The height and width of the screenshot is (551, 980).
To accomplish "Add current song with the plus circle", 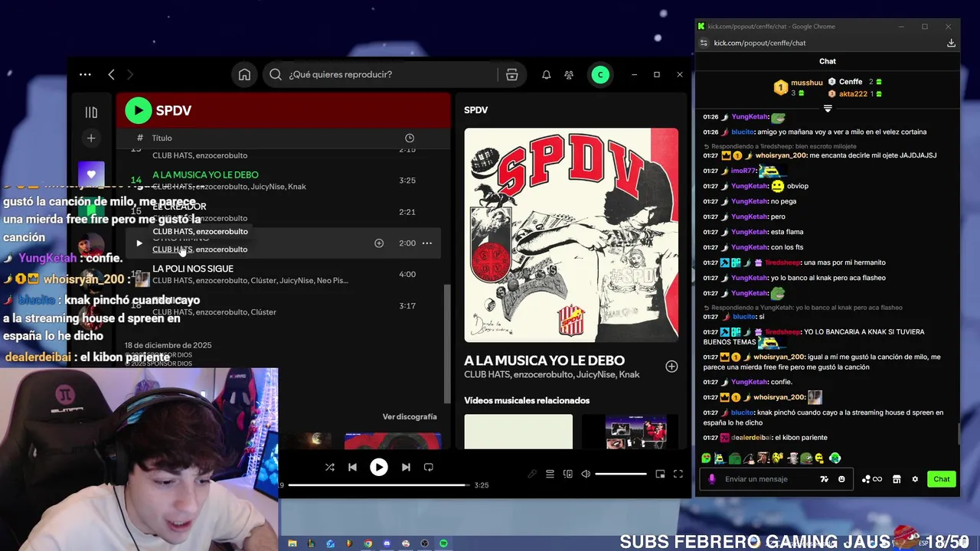I will click(x=671, y=367).
